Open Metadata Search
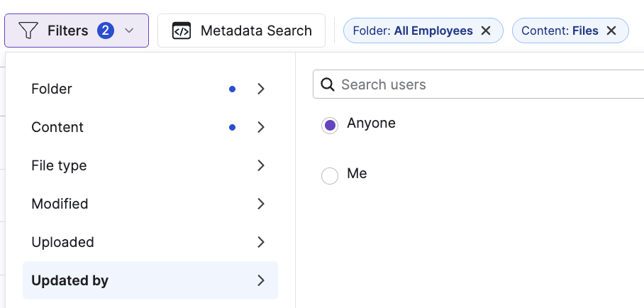 [x=255, y=31]
